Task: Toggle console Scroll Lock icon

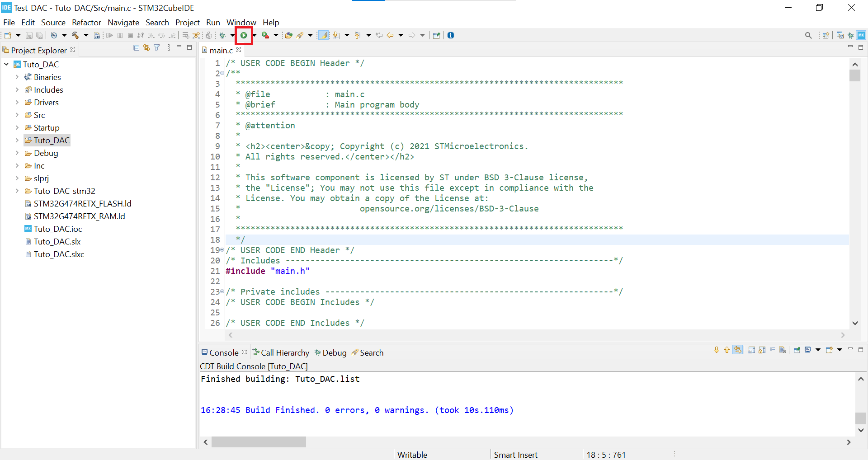Action: pyautogui.click(x=762, y=350)
